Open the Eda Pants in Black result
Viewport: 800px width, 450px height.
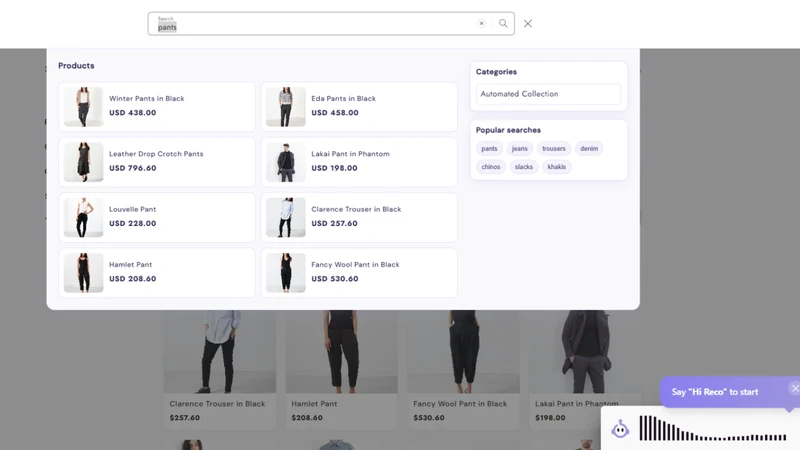point(359,107)
